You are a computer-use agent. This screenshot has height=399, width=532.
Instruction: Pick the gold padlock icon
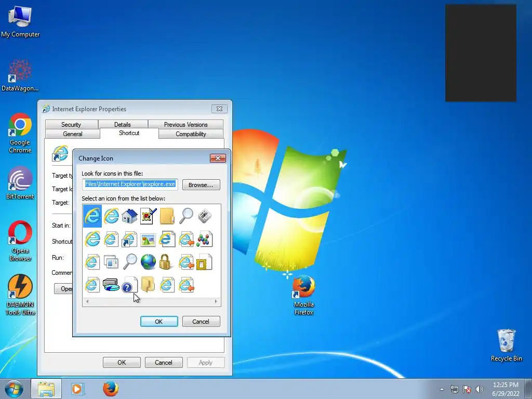[165, 262]
